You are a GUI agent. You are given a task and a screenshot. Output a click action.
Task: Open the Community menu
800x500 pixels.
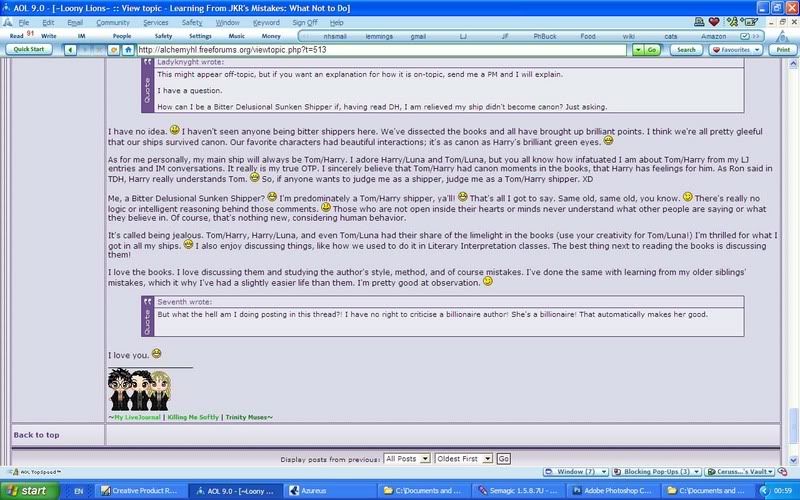point(112,22)
